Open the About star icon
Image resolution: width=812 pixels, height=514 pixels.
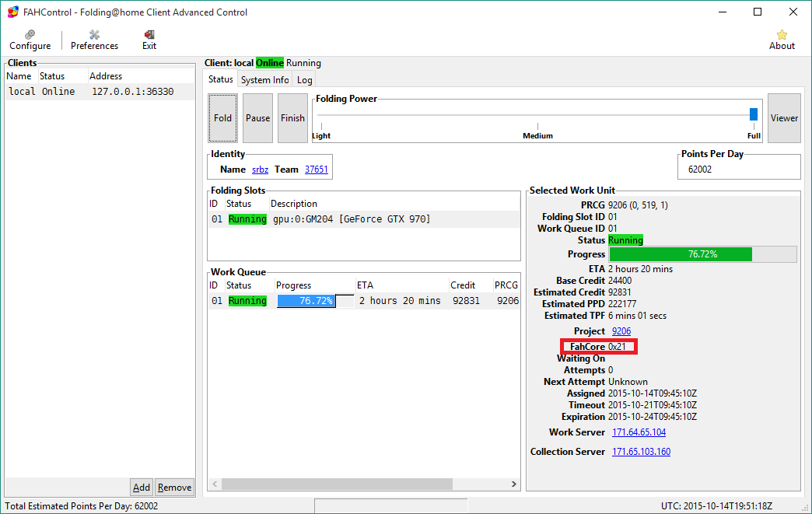782,40
